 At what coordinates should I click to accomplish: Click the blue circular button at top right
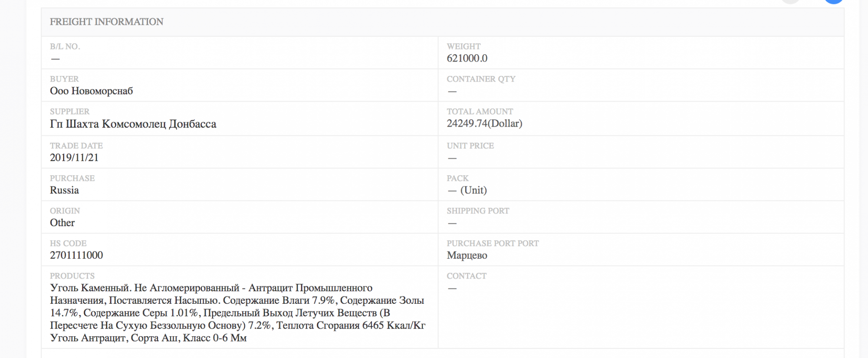click(x=833, y=1)
